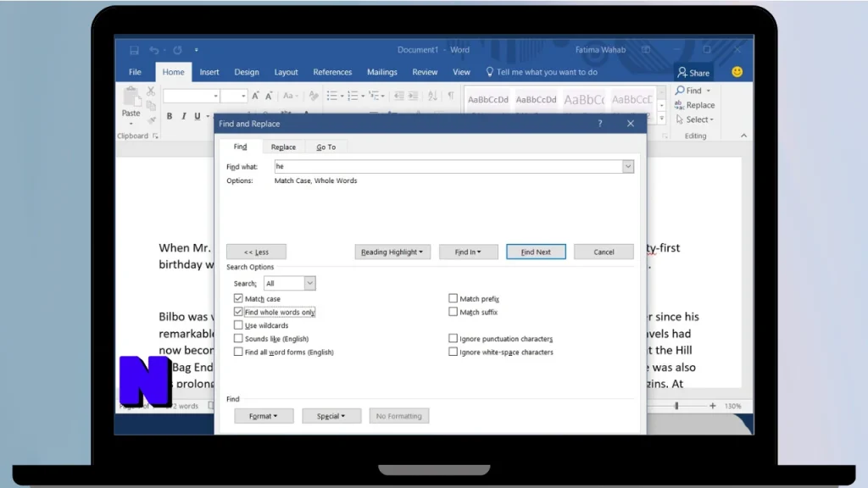This screenshot has width=868, height=488.
Task: Open the Search direction All dropdown
Action: pos(309,283)
